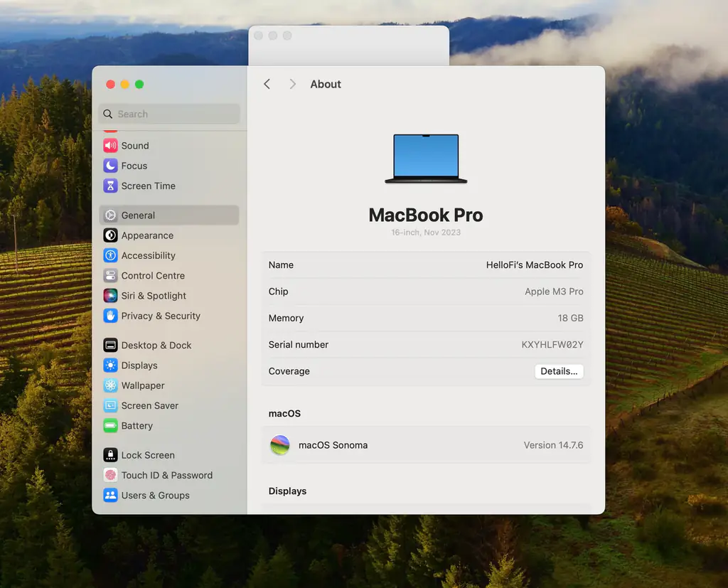This screenshot has width=728, height=588.
Task: Open the Sound settings icon
Action: click(x=110, y=146)
